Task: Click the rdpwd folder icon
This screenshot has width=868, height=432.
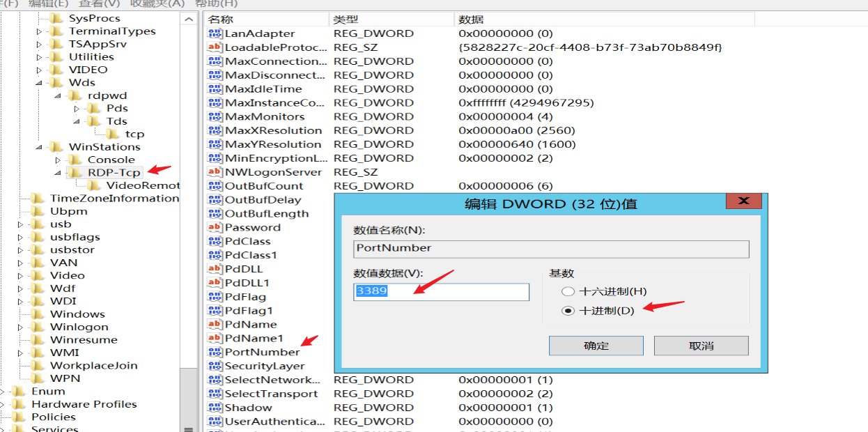Action: pyautogui.click(x=76, y=95)
